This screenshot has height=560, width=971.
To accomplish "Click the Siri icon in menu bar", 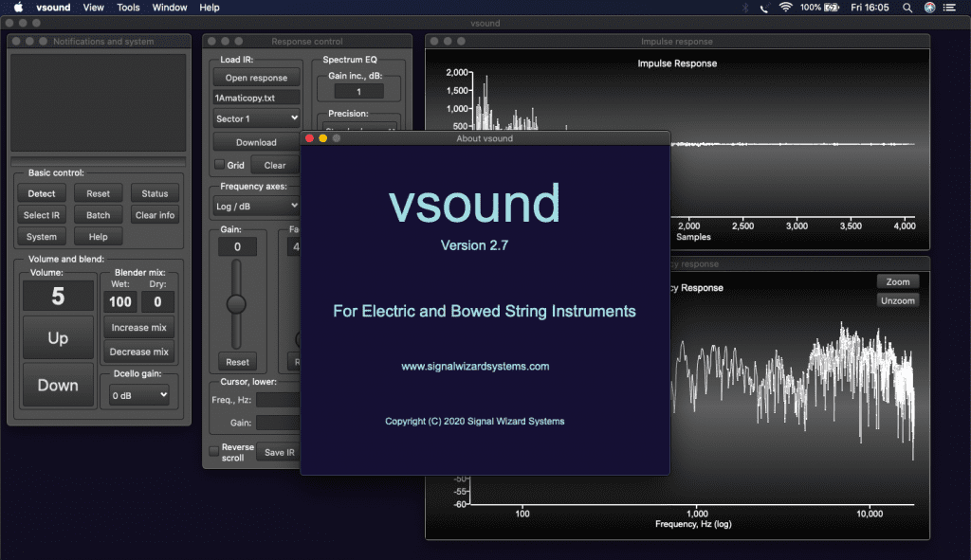I will [x=929, y=8].
